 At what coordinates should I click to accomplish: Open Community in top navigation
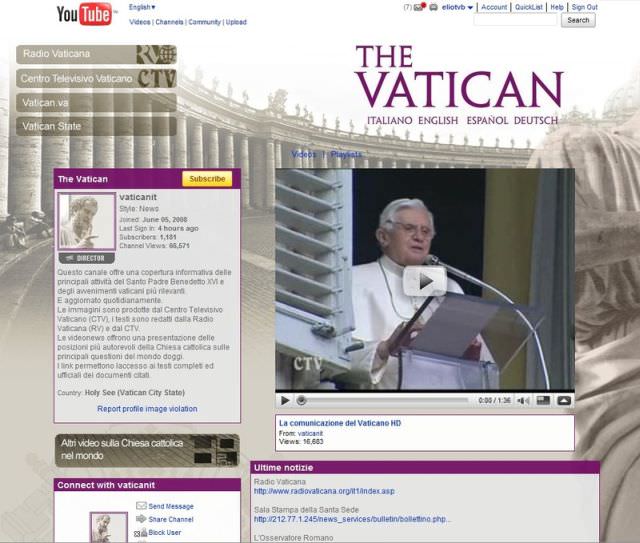tap(204, 22)
